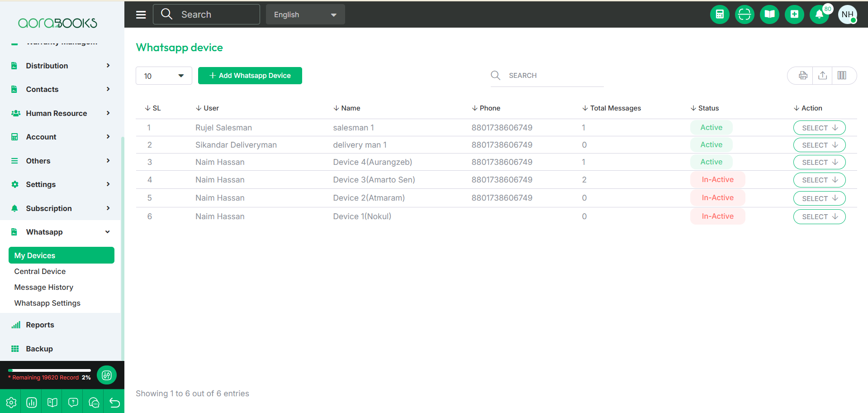Sort table by Phone column
Screen dimensions: 868x413
coord(486,108)
